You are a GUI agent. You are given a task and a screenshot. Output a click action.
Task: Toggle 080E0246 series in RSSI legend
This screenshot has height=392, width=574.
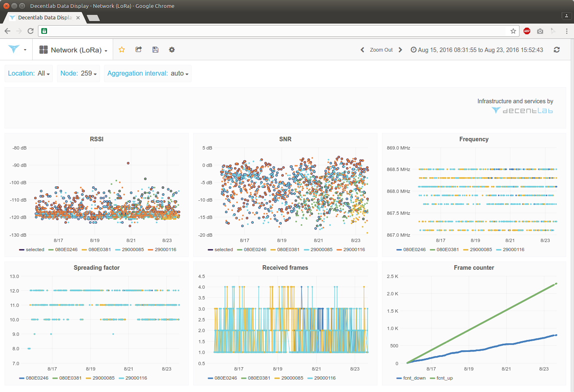pos(63,249)
